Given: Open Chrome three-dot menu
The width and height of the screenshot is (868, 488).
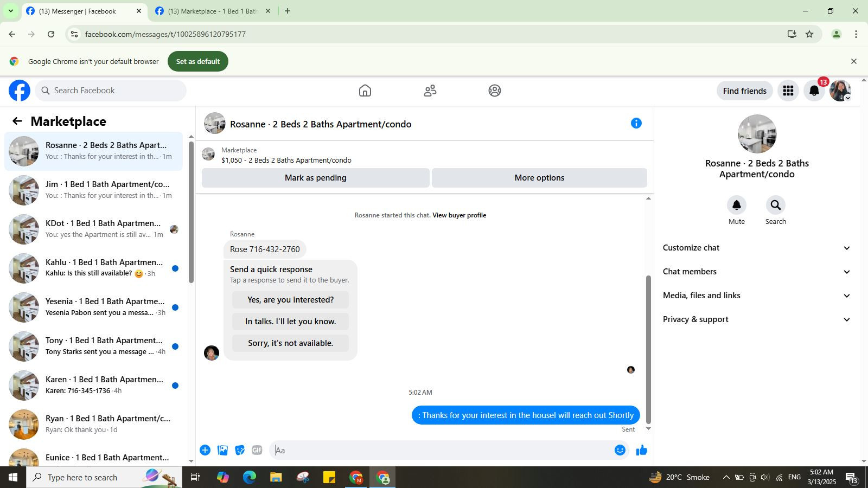Looking at the screenshot, I should (x=856, y=34).
